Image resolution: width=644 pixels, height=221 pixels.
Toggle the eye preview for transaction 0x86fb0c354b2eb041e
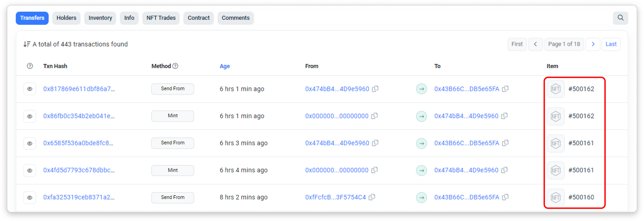(30, 116)
